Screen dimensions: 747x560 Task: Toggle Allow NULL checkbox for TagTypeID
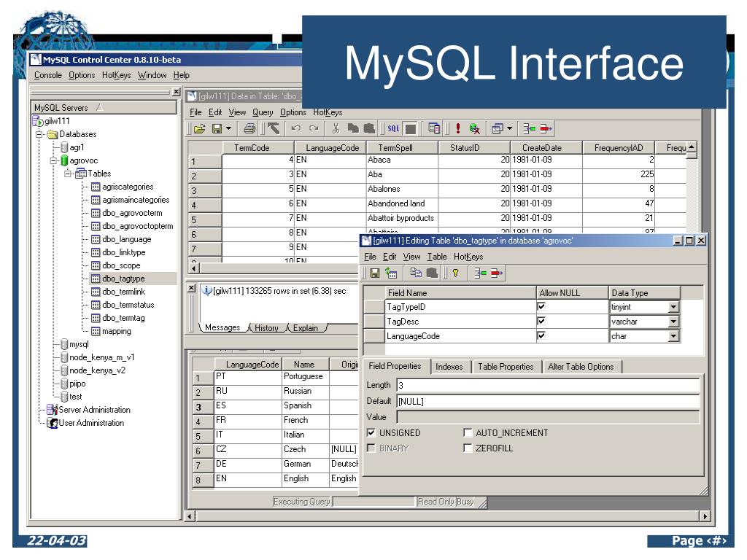click(541, 306)
